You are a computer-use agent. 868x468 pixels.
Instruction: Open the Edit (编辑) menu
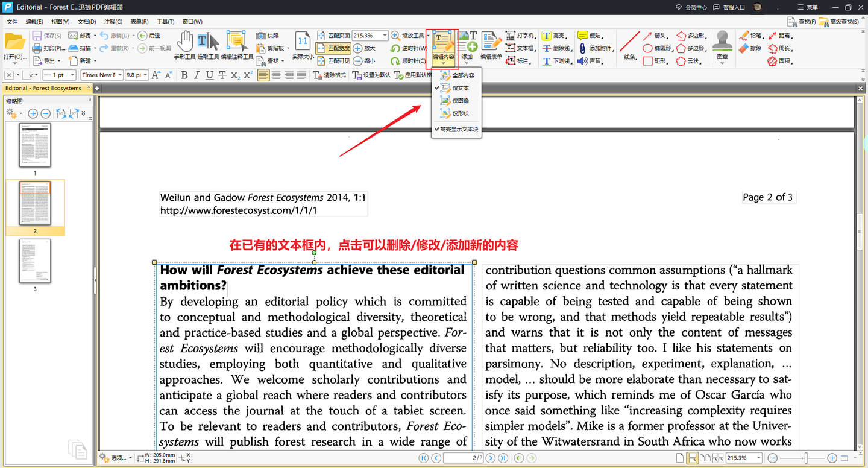tap(34, 22)
